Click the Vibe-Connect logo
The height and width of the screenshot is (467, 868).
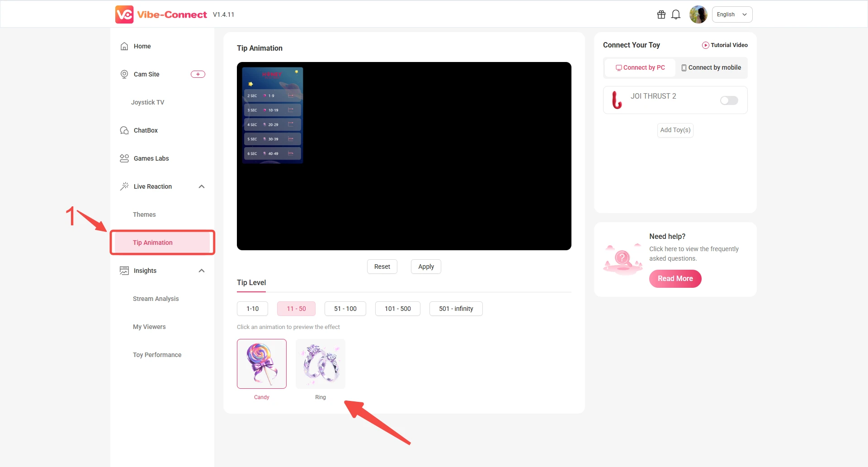pyautogui.click(x=161, y=14)
